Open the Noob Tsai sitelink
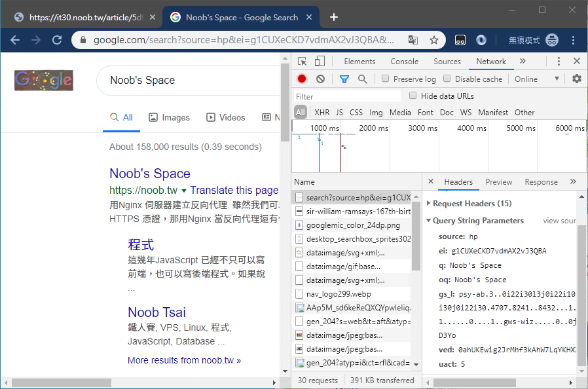Screen dimensions: 588x389 pos(156,312)
